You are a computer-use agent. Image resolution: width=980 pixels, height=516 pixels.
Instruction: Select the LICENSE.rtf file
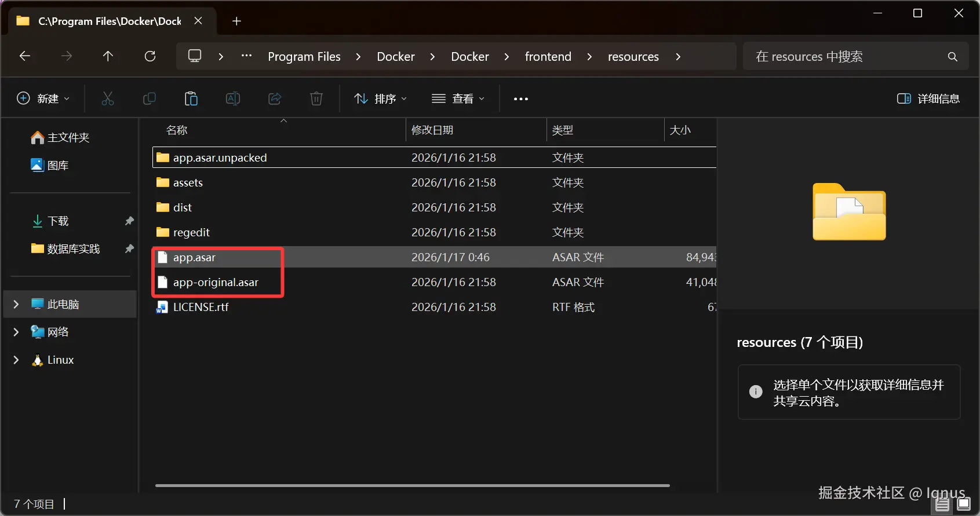point(435,307)
